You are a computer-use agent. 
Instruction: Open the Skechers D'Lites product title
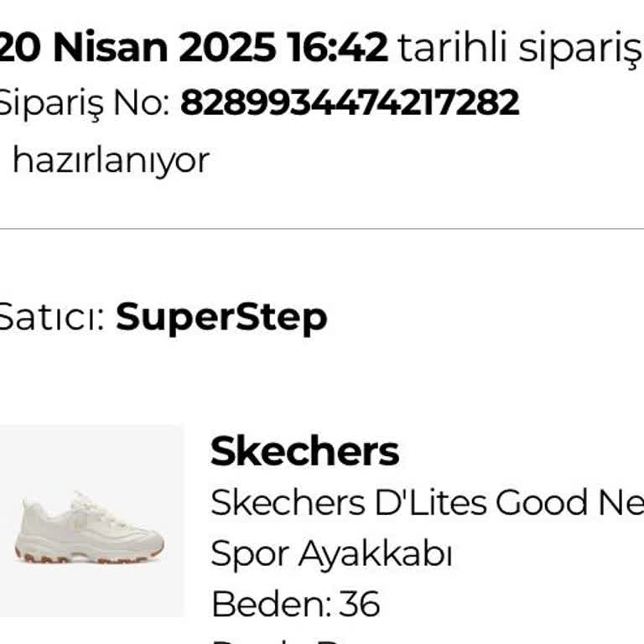426,503
